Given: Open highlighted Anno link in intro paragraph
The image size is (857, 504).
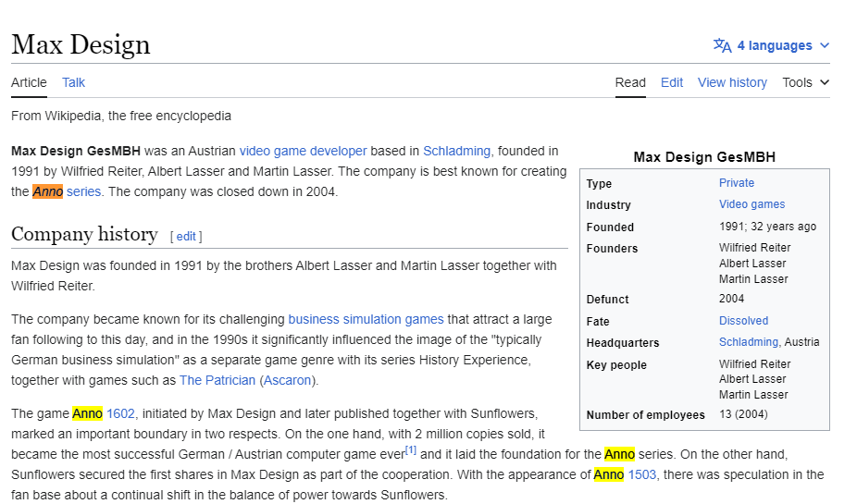Looking at the screenshot, I should click(47, 191).
